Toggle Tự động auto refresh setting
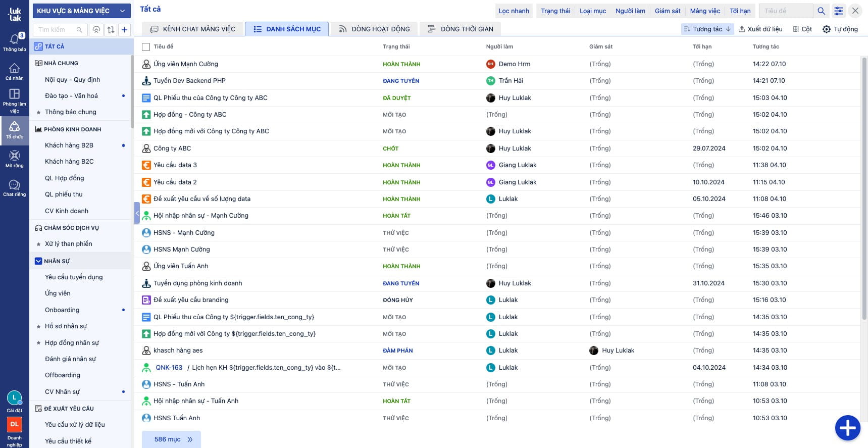This screenshot has width=868, height=448. (x=840, y=29)
